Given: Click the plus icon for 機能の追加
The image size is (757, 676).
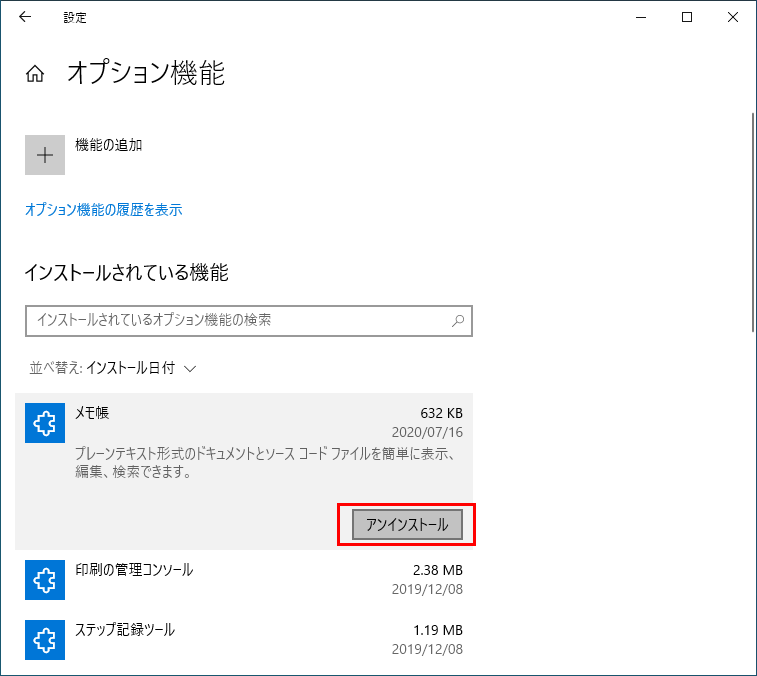Looking at the screenshot, I should pyautogui.click(x=45, y=155).
